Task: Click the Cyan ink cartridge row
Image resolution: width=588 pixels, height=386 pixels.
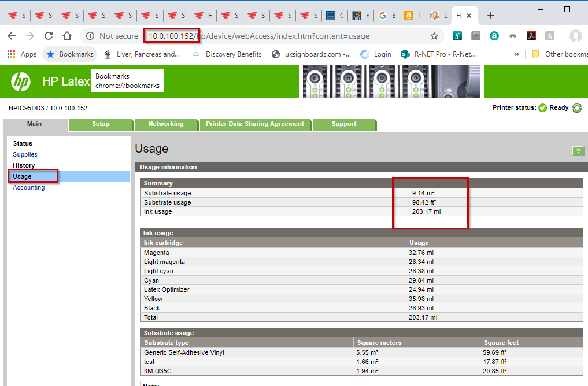Action: (362, 281)
